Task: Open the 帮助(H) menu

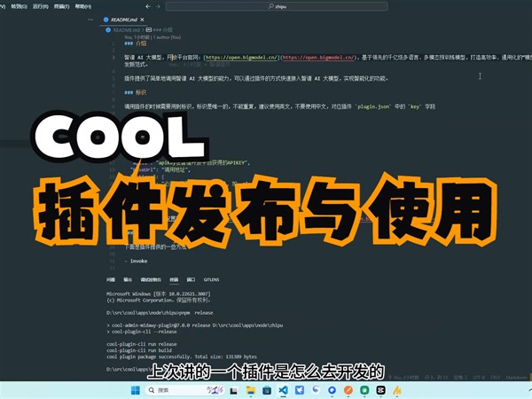Action: (x=82, y=6)
